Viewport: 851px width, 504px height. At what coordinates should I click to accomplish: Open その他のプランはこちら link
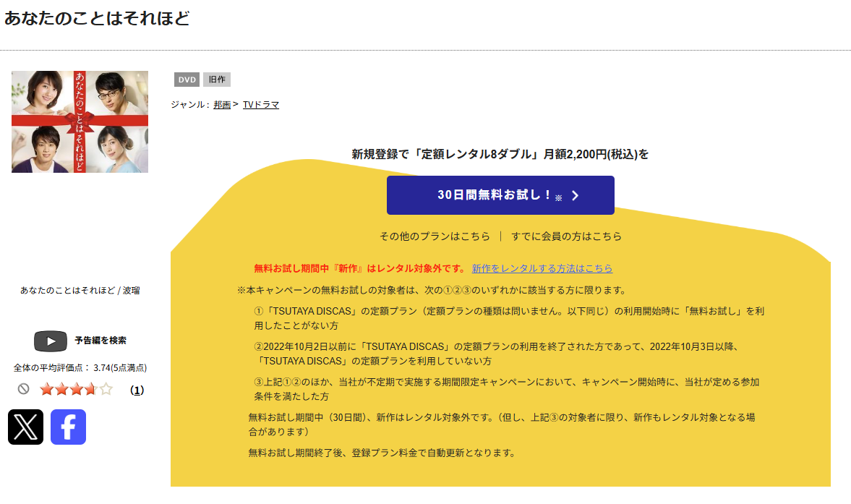(x=435, y=236)
